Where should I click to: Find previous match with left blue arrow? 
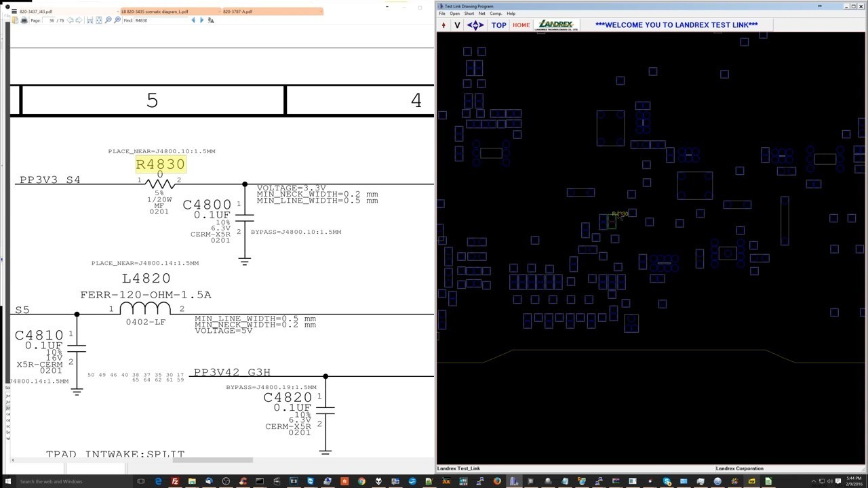pyautogui.click(x=193, y=20)
